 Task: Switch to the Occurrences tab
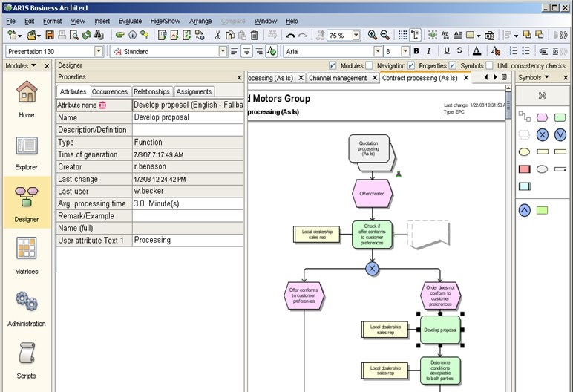click(x=110, y=91)
